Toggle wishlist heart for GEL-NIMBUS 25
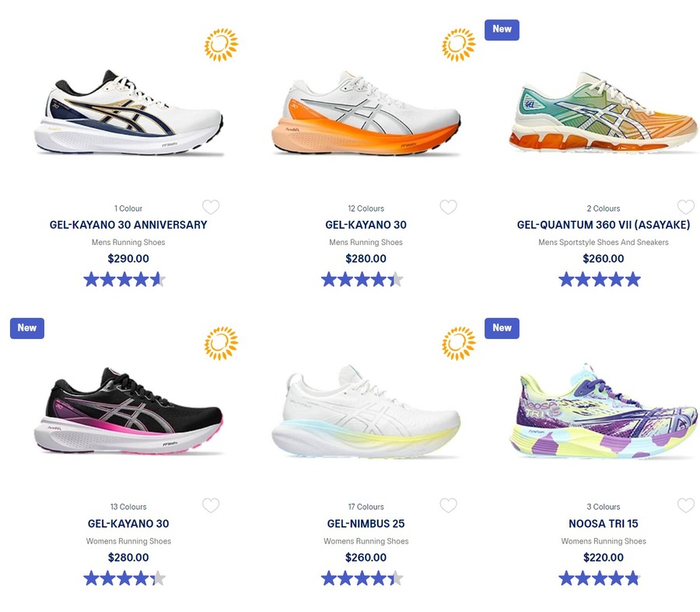 click(x=448, y=505)
